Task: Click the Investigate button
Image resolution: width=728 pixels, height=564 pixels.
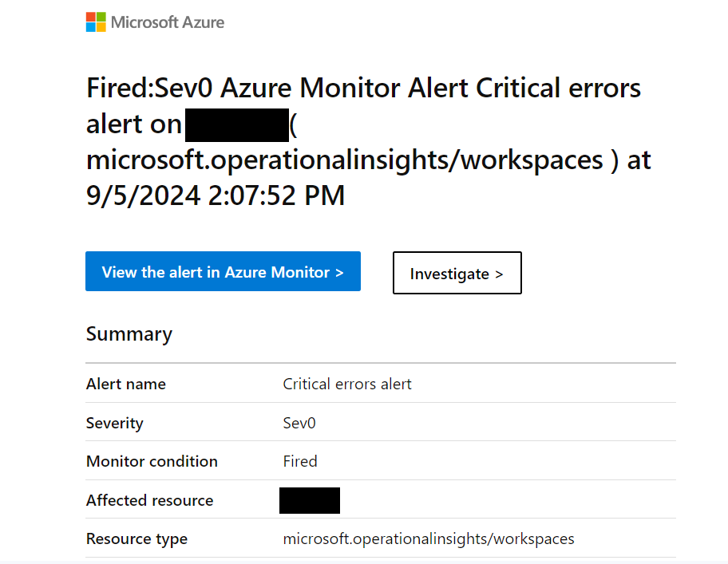Action: point(457,273)
